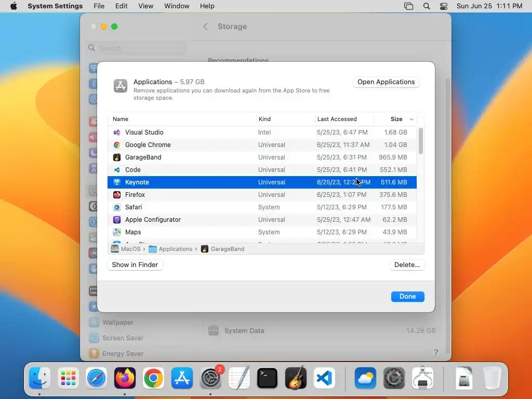532x399 pixels.
Task: Open the Apple menu
Action: (x=14, y=6)
